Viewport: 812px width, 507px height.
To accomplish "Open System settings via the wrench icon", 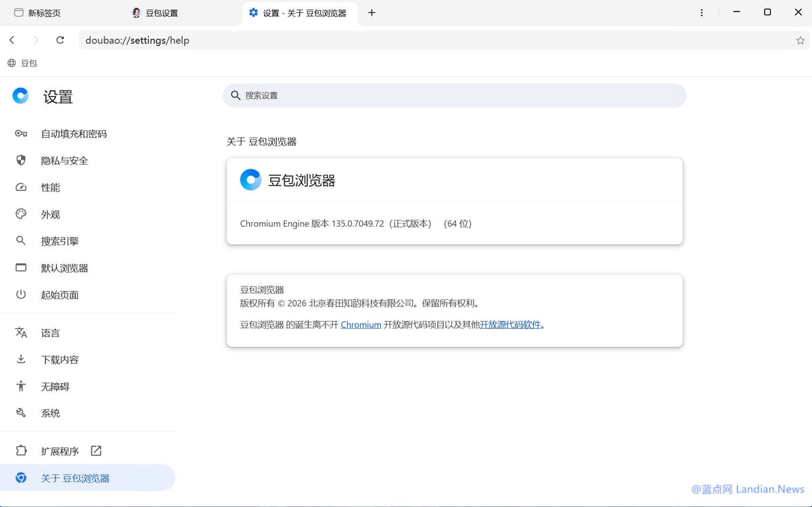I will pos(21,413).
